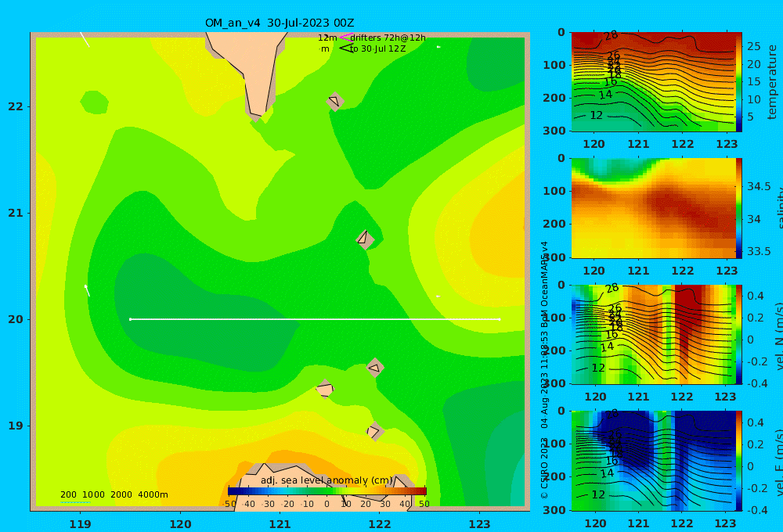Click latitude tick 22 on the main map

point(16,107)
